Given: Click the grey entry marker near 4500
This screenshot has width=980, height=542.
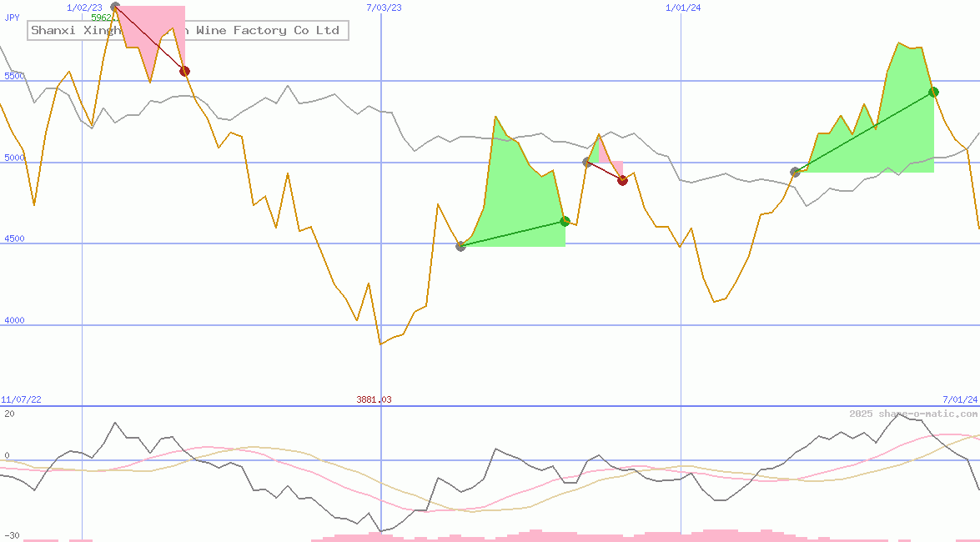Looking at the screenshot, I should pos(460,246).
